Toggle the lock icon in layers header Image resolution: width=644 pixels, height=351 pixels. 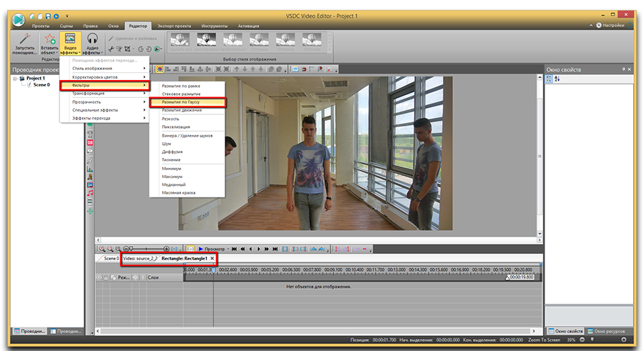106,277
